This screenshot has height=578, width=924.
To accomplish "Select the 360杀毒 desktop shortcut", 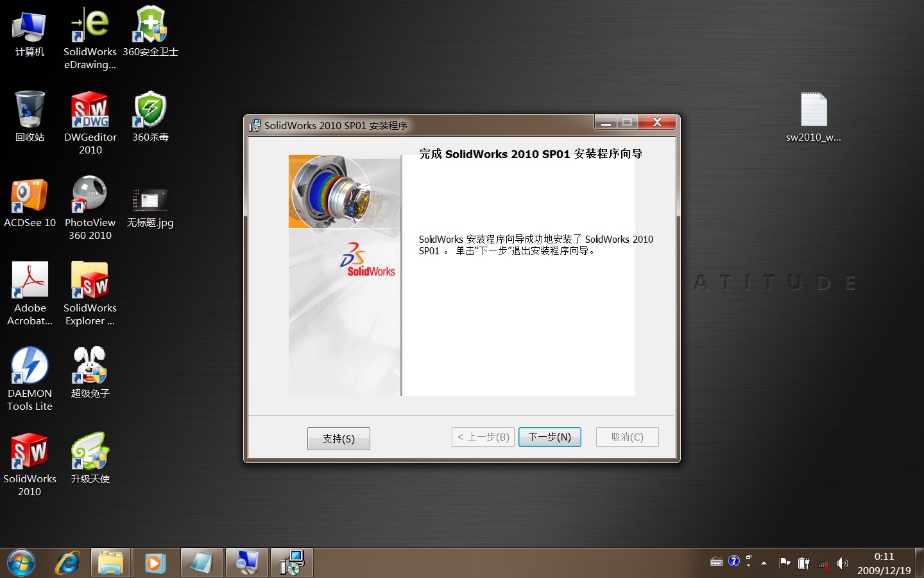I will click(150, 117).
